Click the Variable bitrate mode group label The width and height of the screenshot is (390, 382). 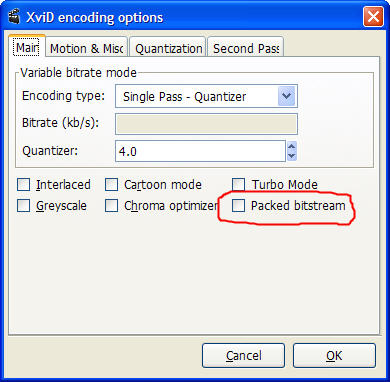coord(79,73)
